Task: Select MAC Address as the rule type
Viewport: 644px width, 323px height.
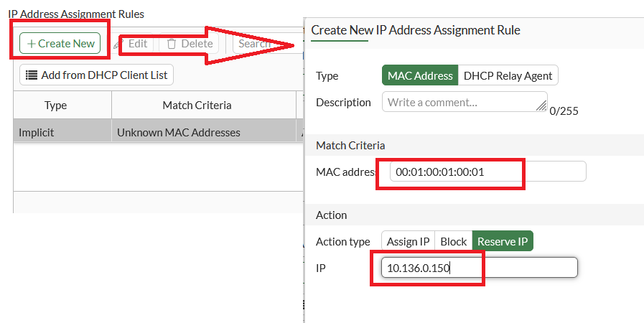Action: pyautogui.click(x=420, y=75)
